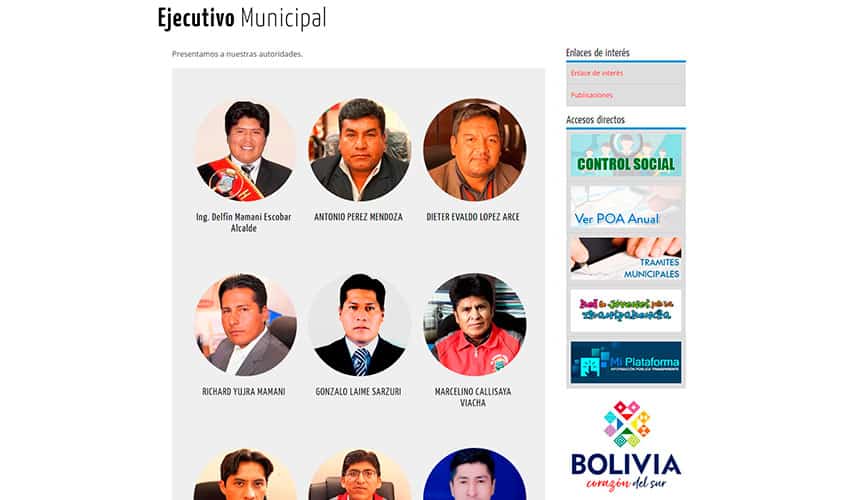
Task: Select the photo of Richard Yujra Mamani
Action: (245, 324)
